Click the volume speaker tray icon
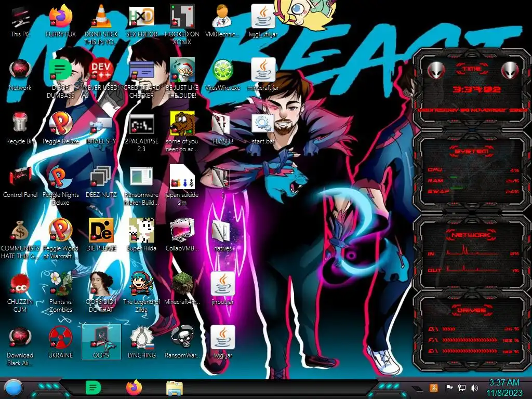Image resolution: width=532 pixels, height=399 pixels. [x=474, y=388]
